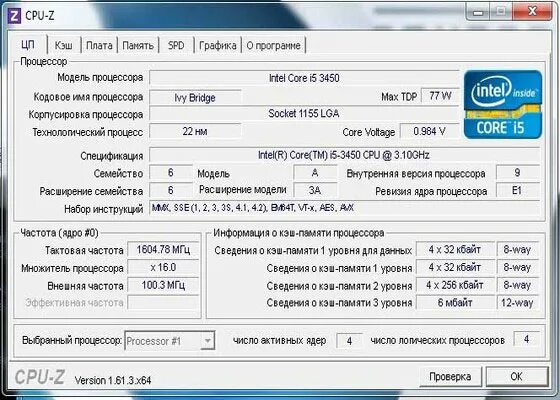Click the 0.984 V Core Voltage value
Screen dimensions: 560x400
pos(430,131)
